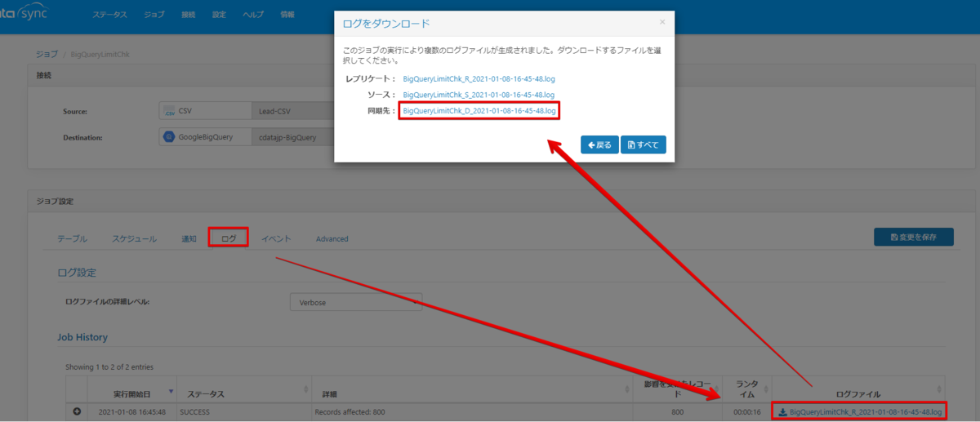Open the ヘルプ menu in top navigation
This screenshot has width=980, height=422.
click(253, 15)
